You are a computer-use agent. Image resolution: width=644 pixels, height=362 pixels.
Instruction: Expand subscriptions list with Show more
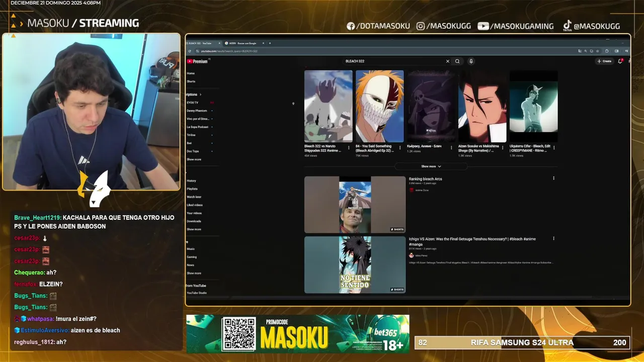coord(194,159)
